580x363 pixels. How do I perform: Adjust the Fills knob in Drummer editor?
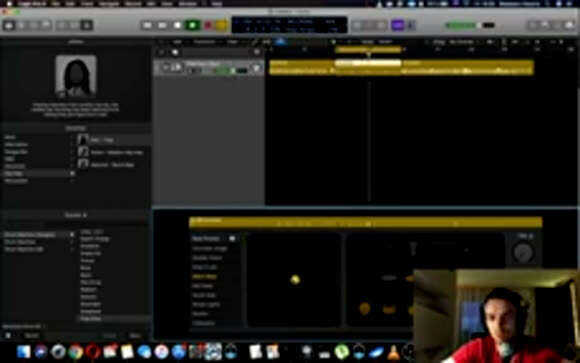523,252
